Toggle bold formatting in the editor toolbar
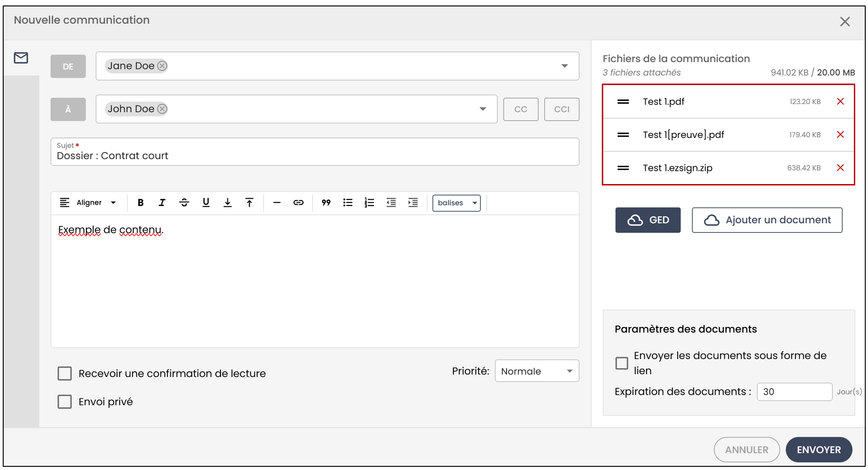Viewport: 868px width, 470px height. tap(141, 203)
